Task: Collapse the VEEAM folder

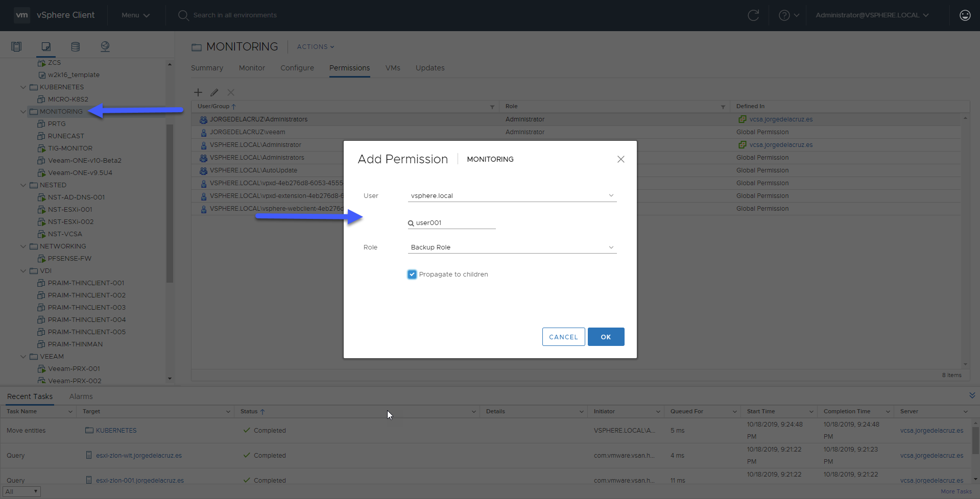Action: click(23, 357)
